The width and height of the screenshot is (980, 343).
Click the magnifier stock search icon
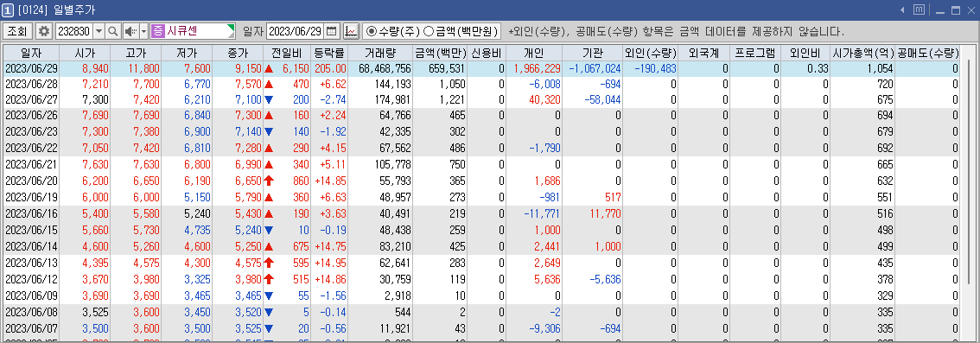pos(113,30)
